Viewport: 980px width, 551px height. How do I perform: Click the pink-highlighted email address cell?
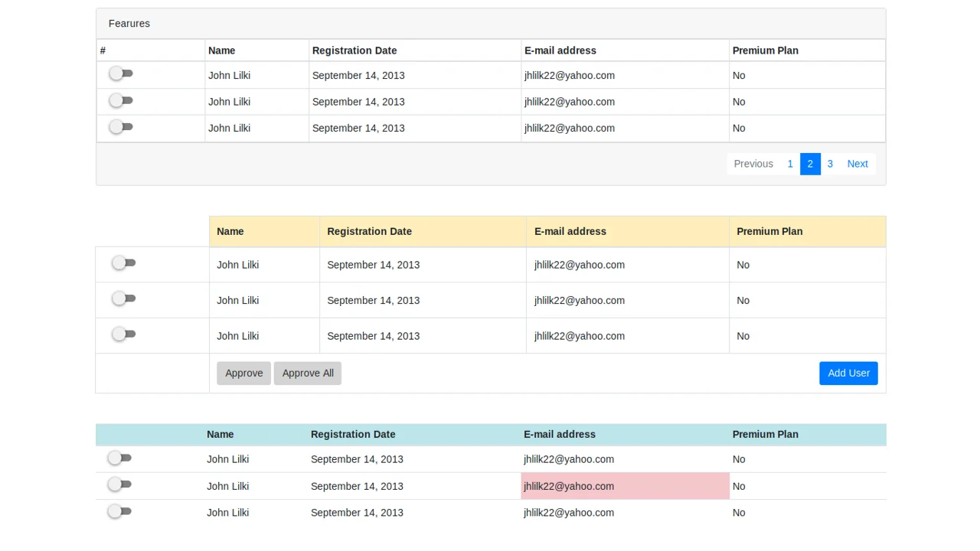point(625,486)
